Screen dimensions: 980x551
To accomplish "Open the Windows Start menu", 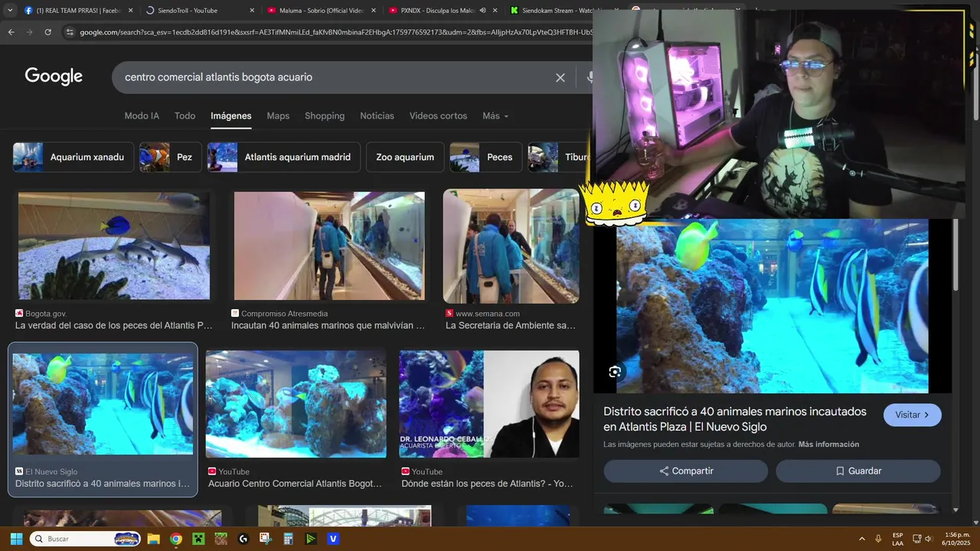I will 16,539.
